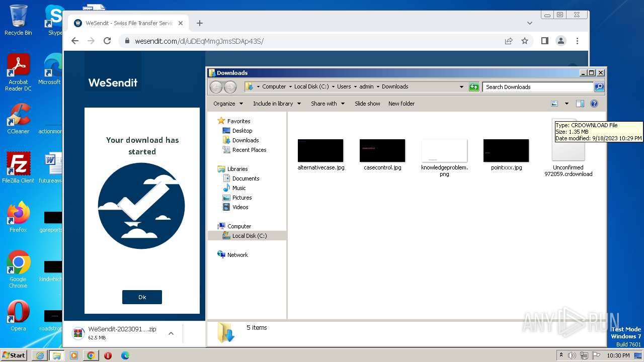
Task: Click New folder in toolbar
Action: 401,104
